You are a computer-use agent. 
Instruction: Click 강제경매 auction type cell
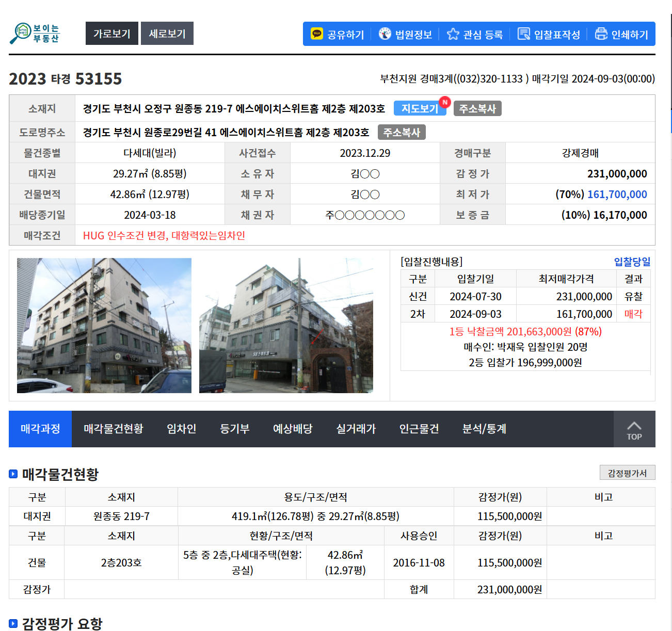(580, 153)
